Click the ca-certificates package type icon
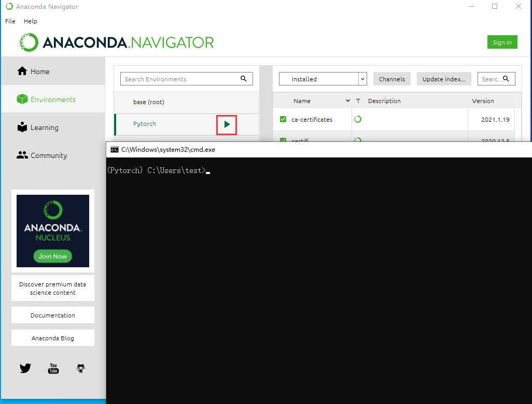Viewport: 532px width, 404px height. coord(358,119)
